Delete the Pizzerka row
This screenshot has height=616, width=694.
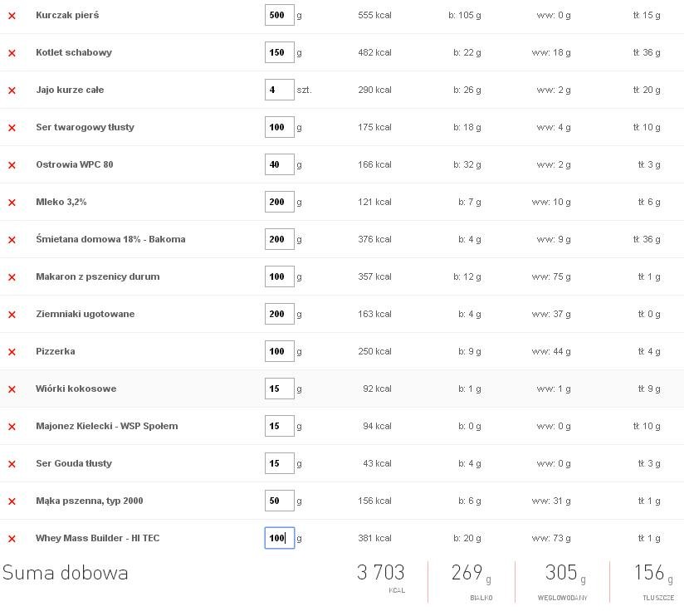[12, 352]
